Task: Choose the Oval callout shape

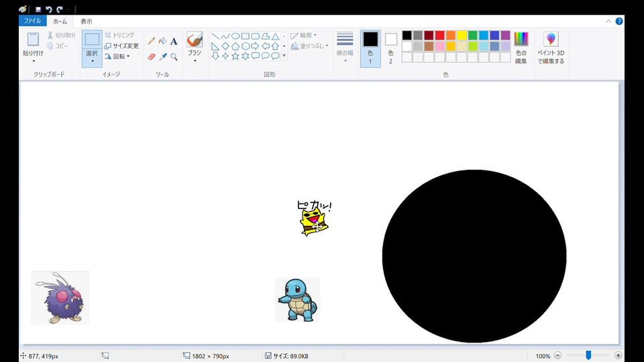Action: [266, 56]
